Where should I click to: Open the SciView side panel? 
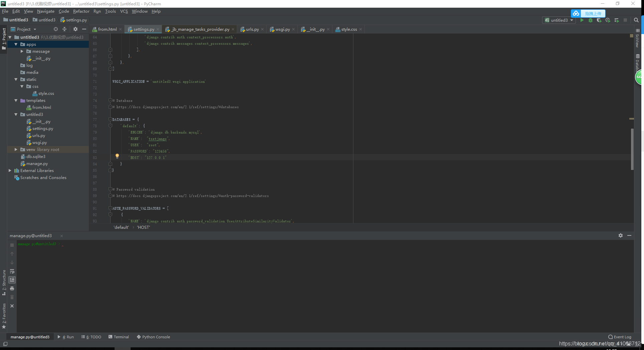tap(638, 38)
